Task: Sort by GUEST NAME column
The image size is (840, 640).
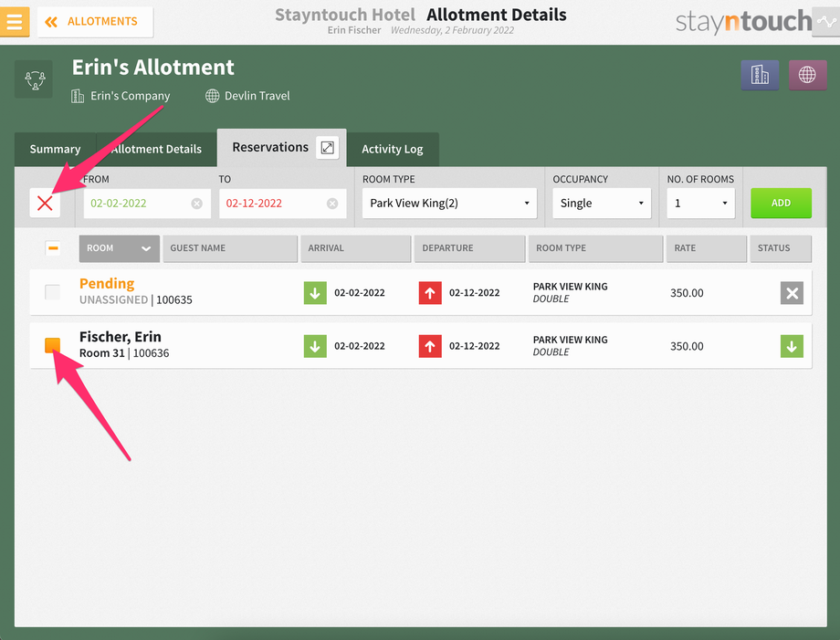Action: tap(230, 248)
